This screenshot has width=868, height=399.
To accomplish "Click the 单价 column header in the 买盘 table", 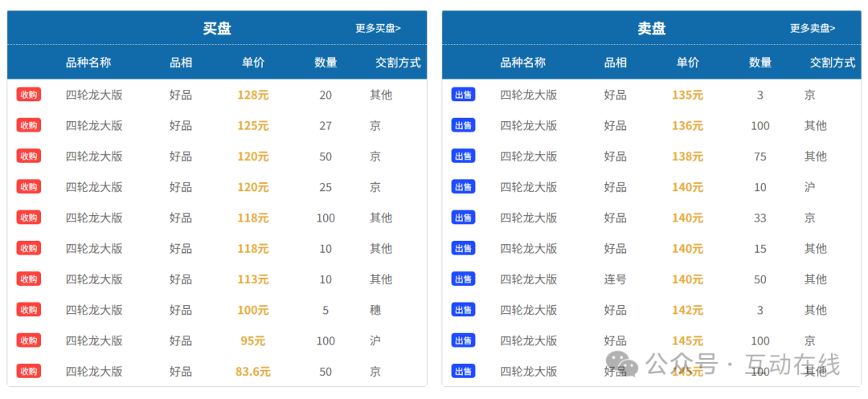I will (253, 63).
